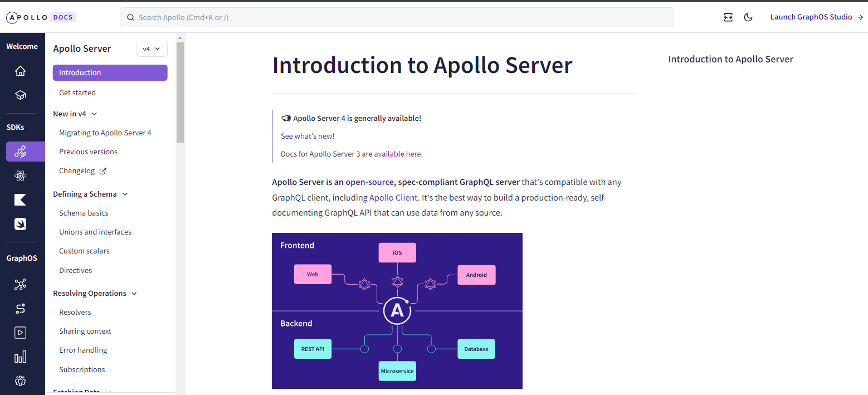
Task: Toggle dark mode with the moon icon
Action: point(748,17)
